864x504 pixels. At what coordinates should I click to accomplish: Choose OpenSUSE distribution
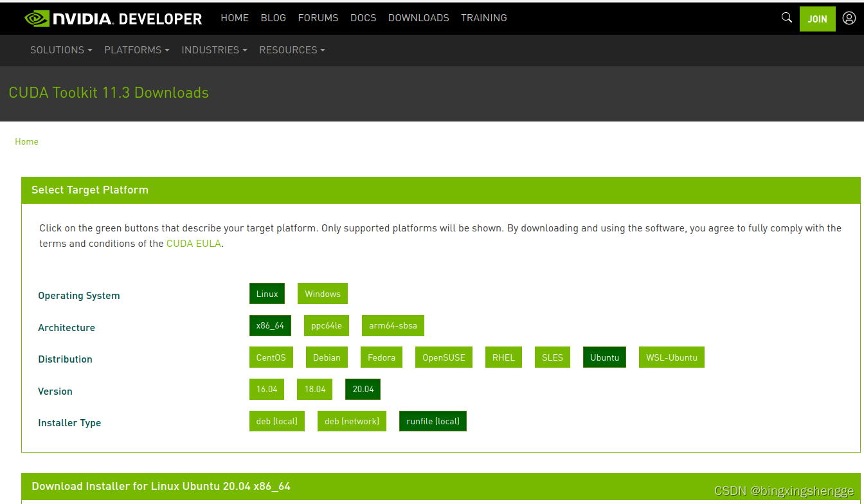444,357
